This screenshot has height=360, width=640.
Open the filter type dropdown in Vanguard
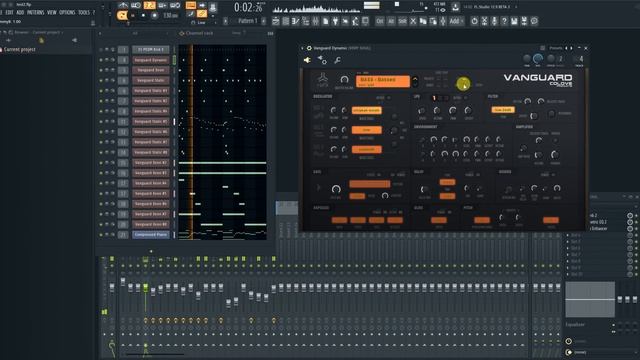tap(503, 110)
